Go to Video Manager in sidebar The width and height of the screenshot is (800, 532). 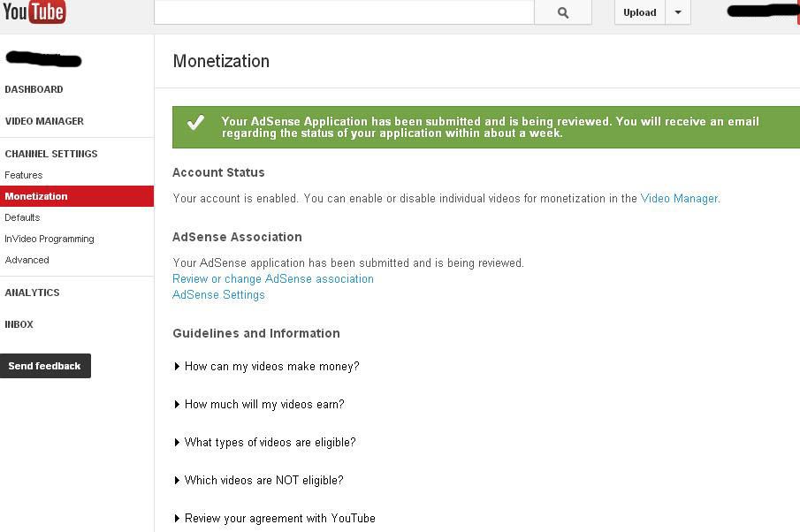point(44,121)
